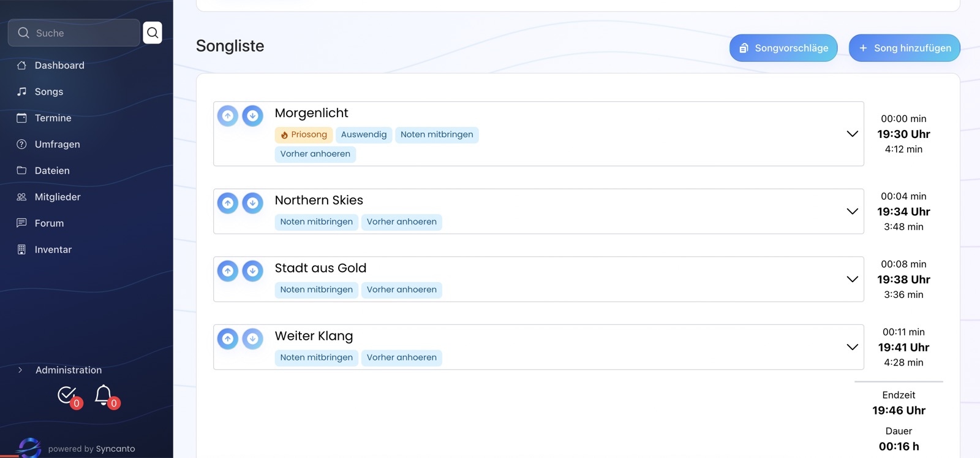This screenshot has height=458, width=980.
Task: Click Song hinzufügen
Action: point(904,48)
